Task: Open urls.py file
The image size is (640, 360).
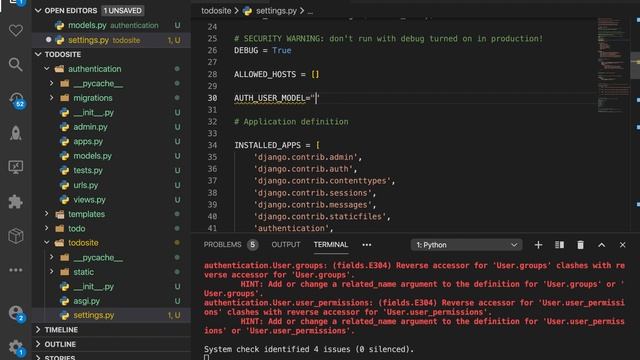Action: pos(86,185)
